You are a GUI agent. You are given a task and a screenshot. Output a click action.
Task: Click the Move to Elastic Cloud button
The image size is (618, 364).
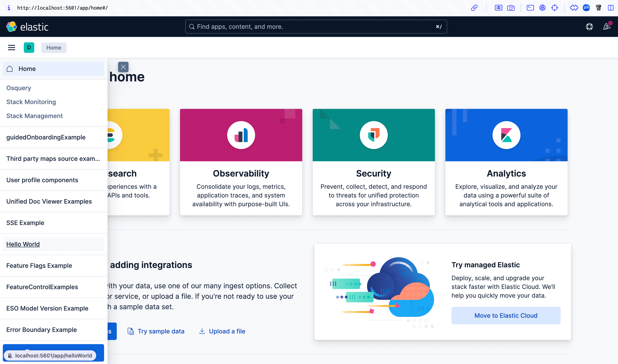pyautogui.click(x=506, y=315)
